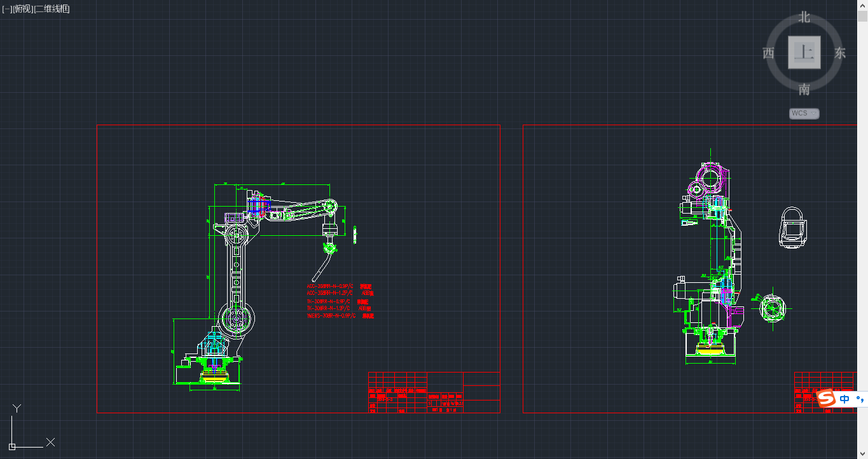Select the circular flange detail view
This screenshot has width=868, height=459.
773,308
